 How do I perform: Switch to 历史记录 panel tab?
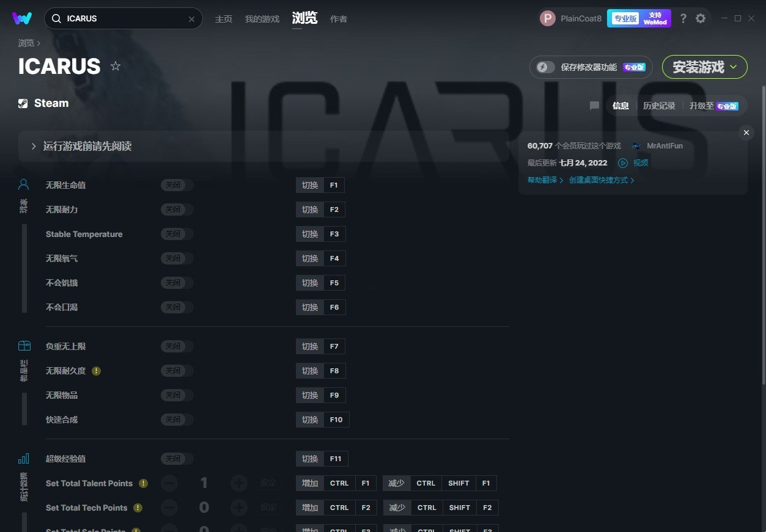click(659, 106)
